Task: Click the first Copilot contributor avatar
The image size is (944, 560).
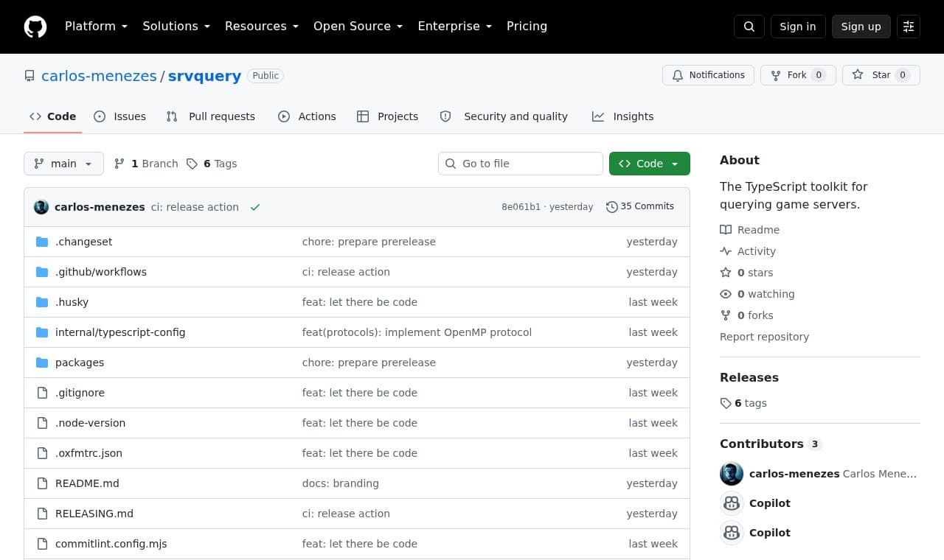Action: tap(732, 503)
